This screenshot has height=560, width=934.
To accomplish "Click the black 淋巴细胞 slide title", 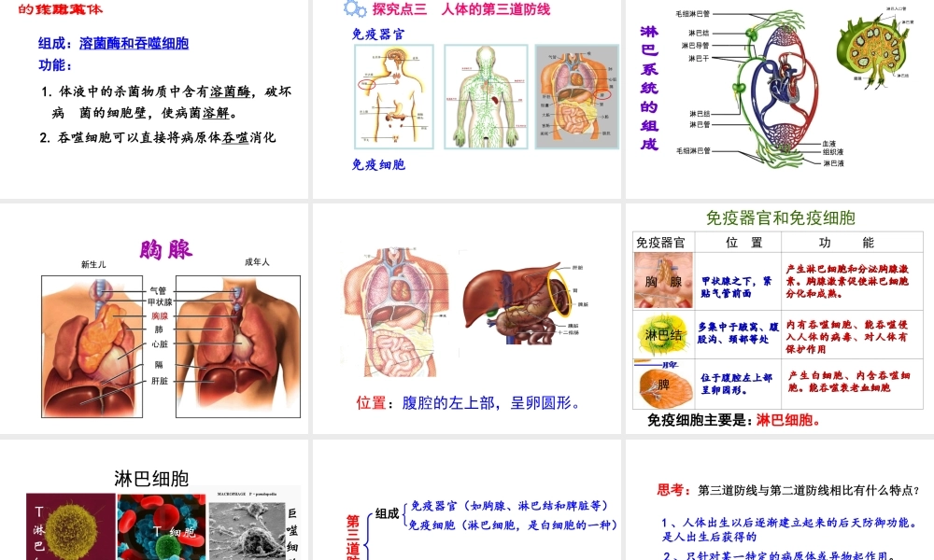I will [151, 479].
